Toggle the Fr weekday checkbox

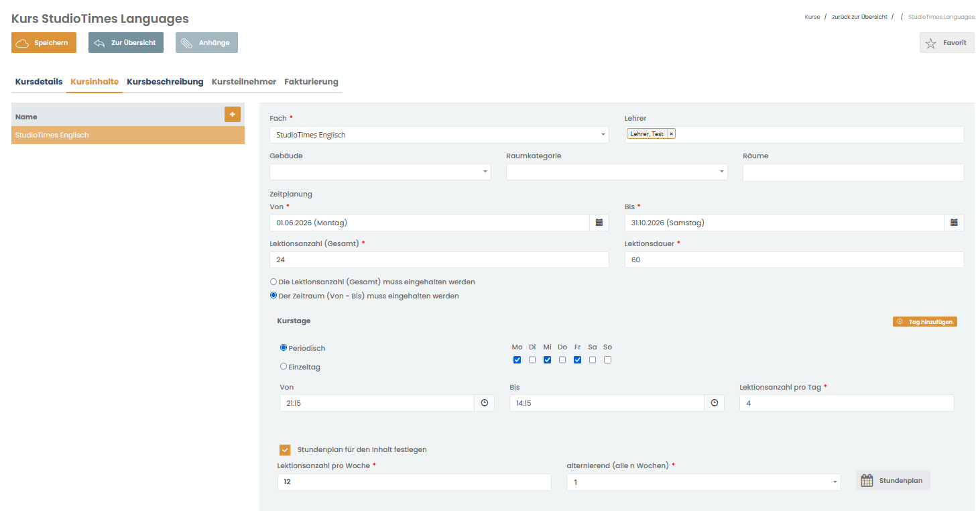[x=577, y=360]
